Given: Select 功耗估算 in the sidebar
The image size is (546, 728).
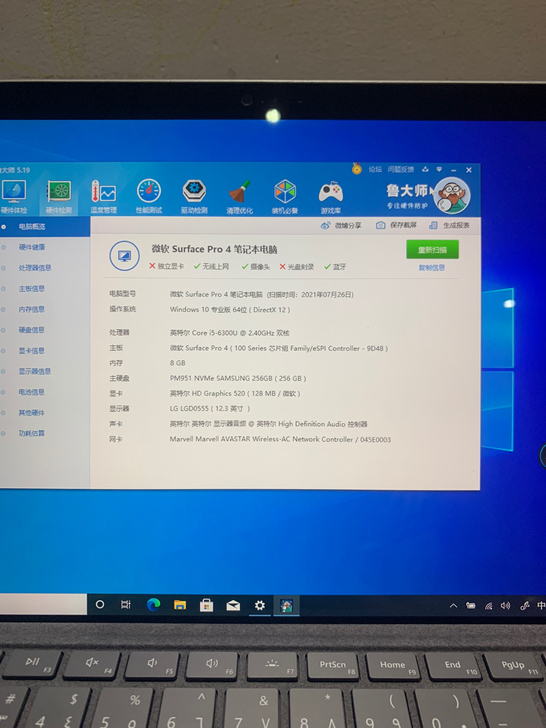Looking at the screenshot, I should pos(32,433).
